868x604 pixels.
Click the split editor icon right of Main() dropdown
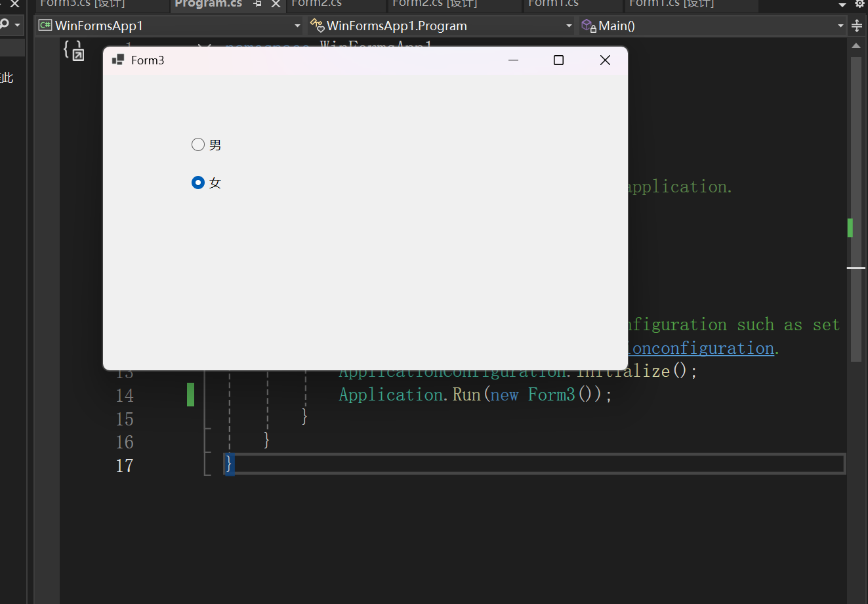tap(857, 25)
